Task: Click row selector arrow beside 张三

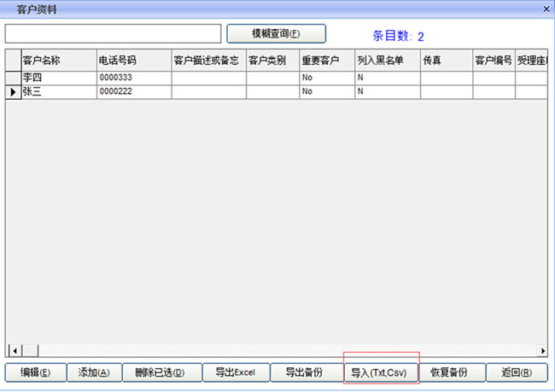Action: 13,91
